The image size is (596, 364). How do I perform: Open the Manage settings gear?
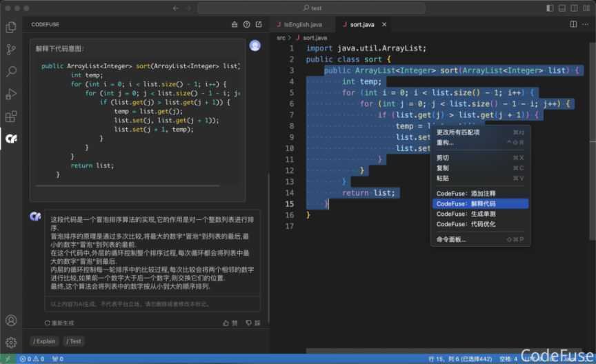click(x=11, y=343)
